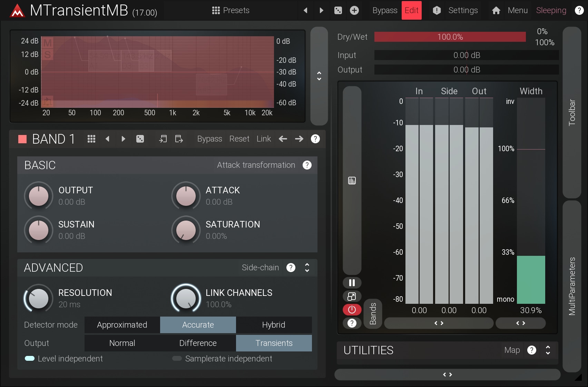Click the Band 1 Reset button
This screenshot has height=387, width=588.
point(239,139)
